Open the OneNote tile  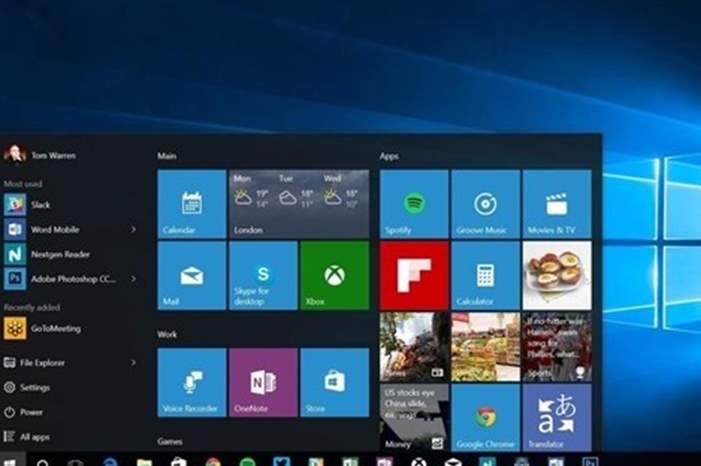[x=263, y=382]
